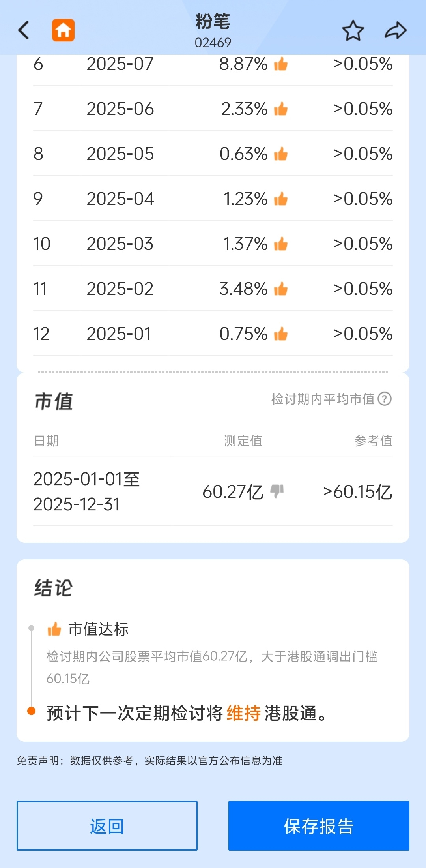Image resolution: width=426 pixels, height=868 pixels.
Task: Tap the thumbs-up beside 2.33%
Action: pos(281,109)
